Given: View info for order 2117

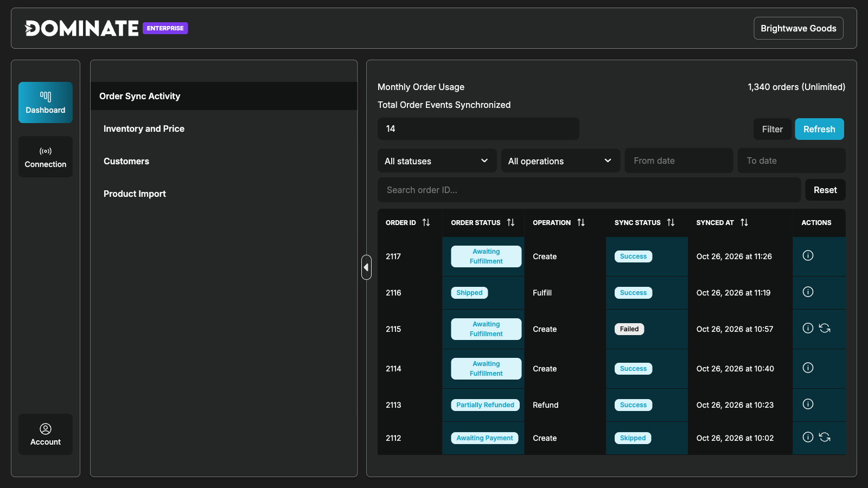Looking at the screenshot, I should (808, 255).
